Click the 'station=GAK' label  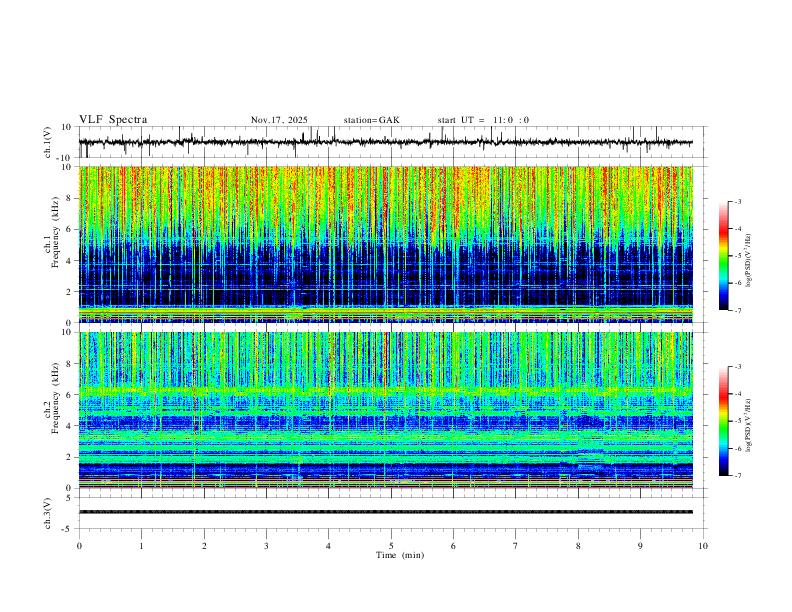(x=371, y=120)
